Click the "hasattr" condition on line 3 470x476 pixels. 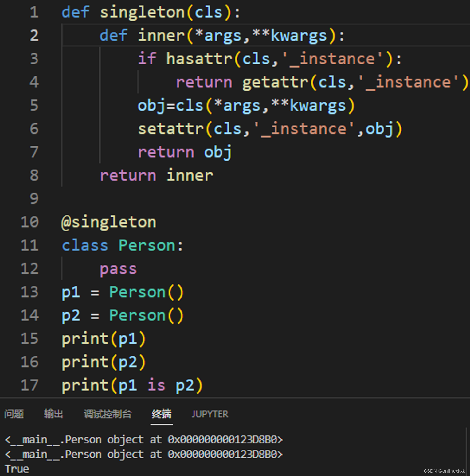point(198,58)
